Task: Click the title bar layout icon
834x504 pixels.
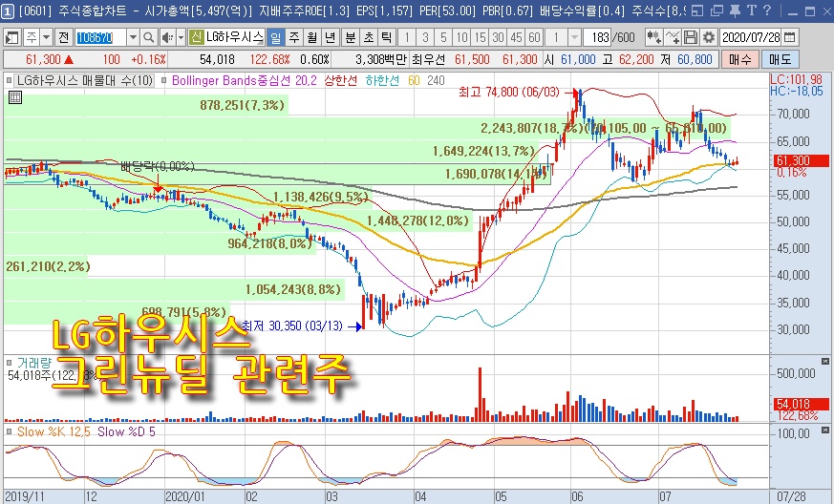Action: point(697,10)
